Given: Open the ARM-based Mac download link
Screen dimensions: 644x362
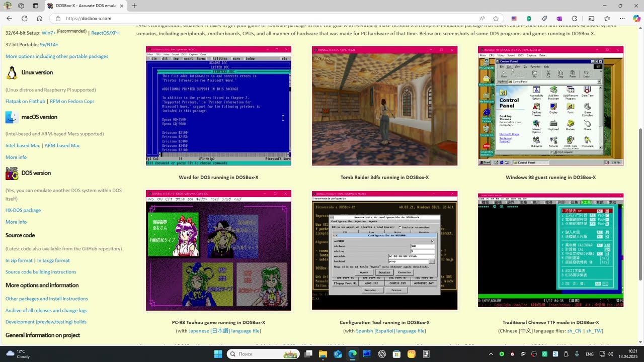Looking at the screenshot, I should 62,145.
